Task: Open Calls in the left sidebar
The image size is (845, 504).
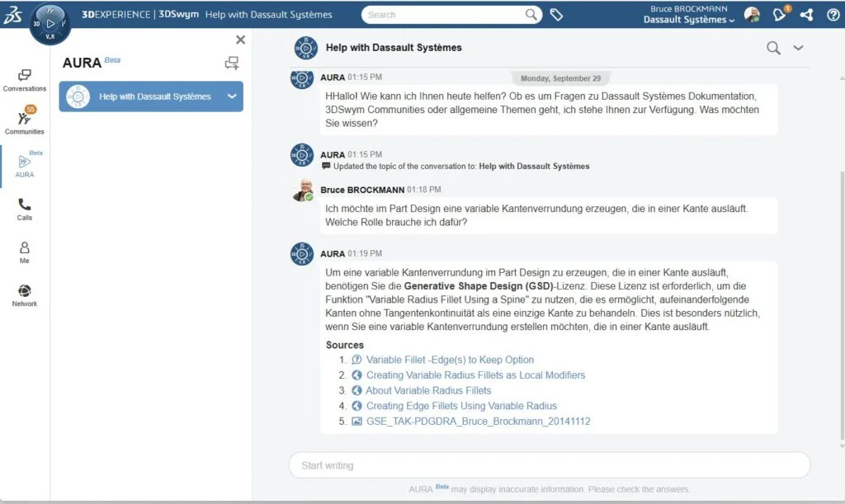Action: coord(24,210)
